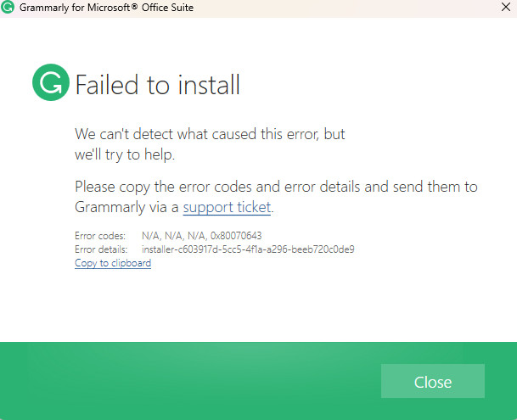Image resolution: width=517 pixels, height=420 pixels.
Task: Click the "We can't detect what caused" line
Action: click(x=210, y=134)
